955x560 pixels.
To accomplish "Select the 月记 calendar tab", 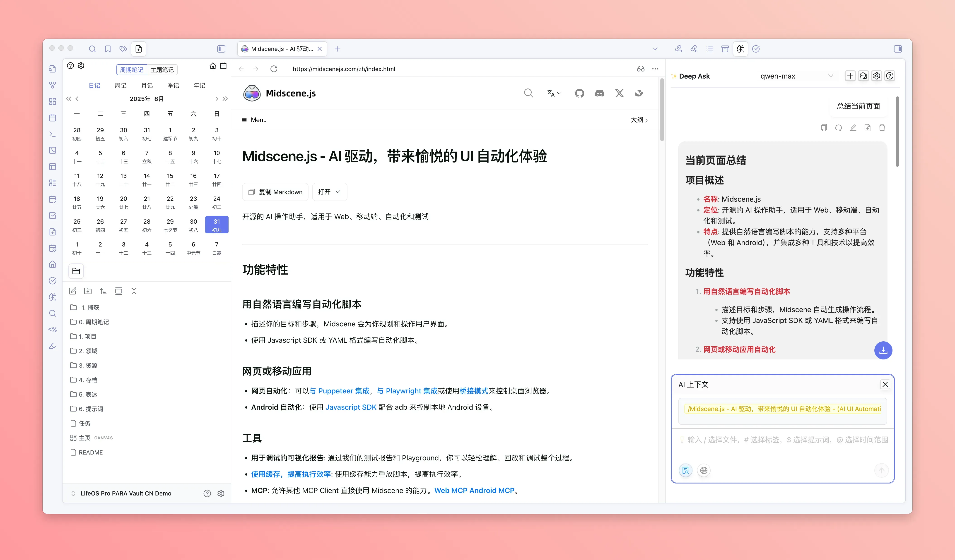I will pos(147,86).
